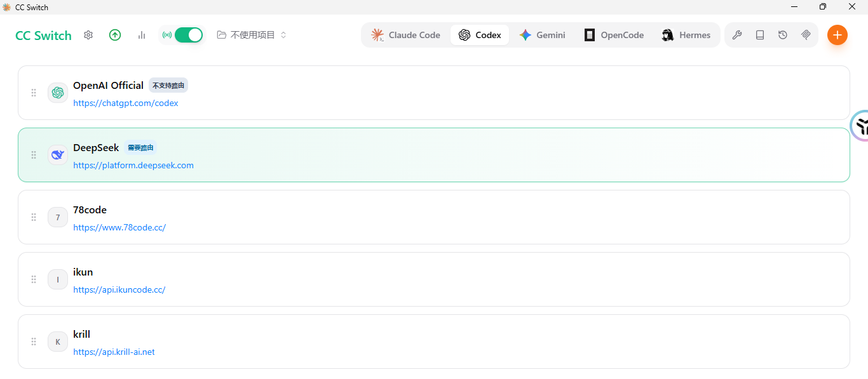Screen dimensions: 868x379
Task: Open the https://api.krill-ai.net link
Action: pos(114,352)
